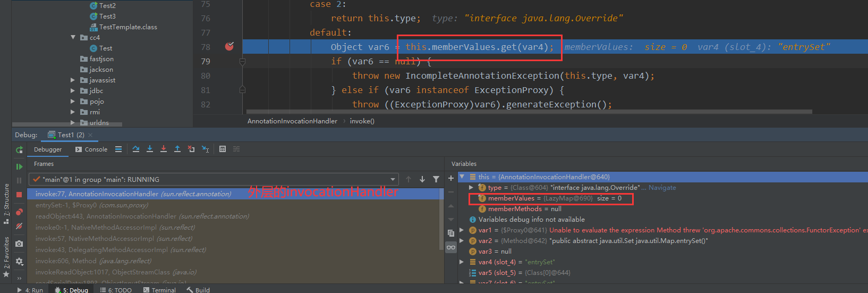The image size is (868, 293).
Task: Add new watch plus icon
Action: coord(451,179)
